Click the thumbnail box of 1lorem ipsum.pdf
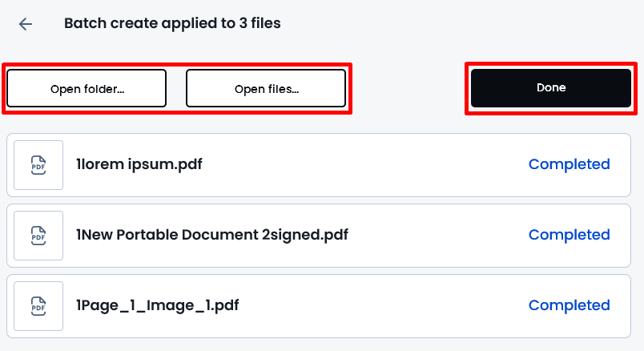This screenshot has height=351, width=644. 38,165
